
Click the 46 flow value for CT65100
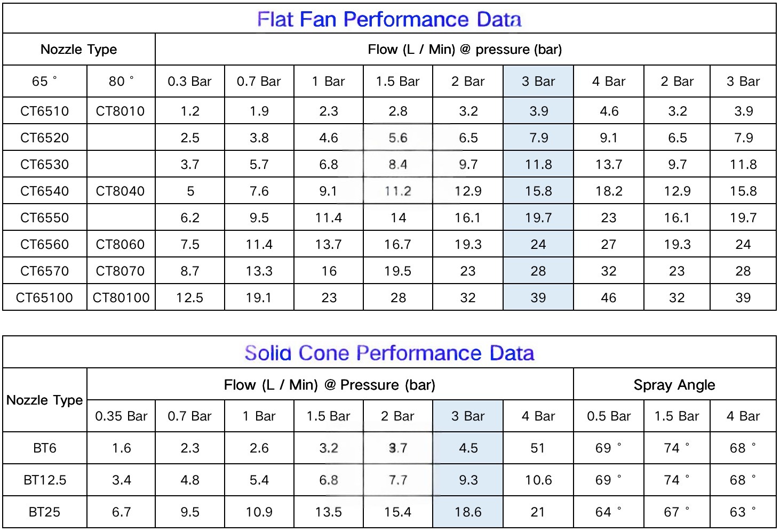click(x=609, y=297)
